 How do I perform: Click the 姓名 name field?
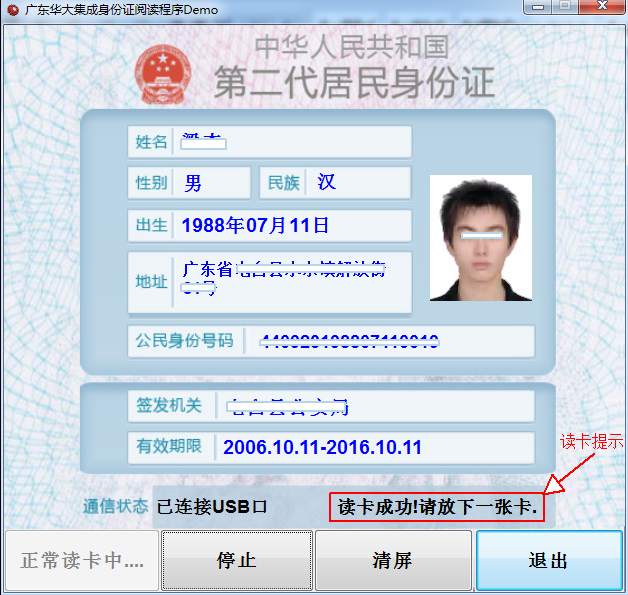291,142
